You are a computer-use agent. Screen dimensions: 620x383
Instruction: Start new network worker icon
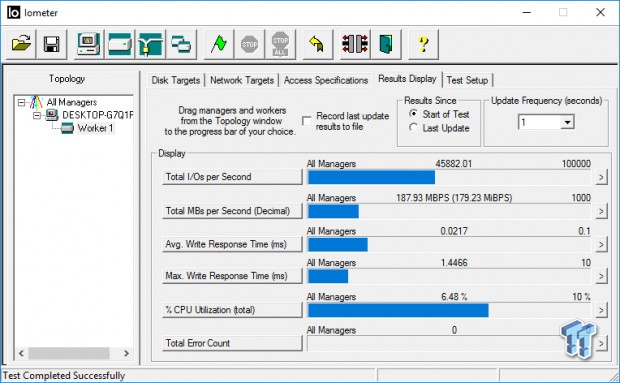pos(150,44)
